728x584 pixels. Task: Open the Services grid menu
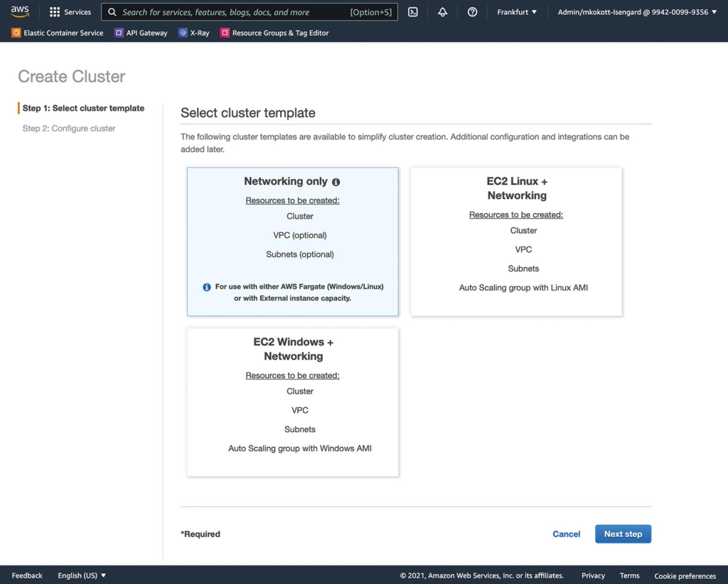55,12
